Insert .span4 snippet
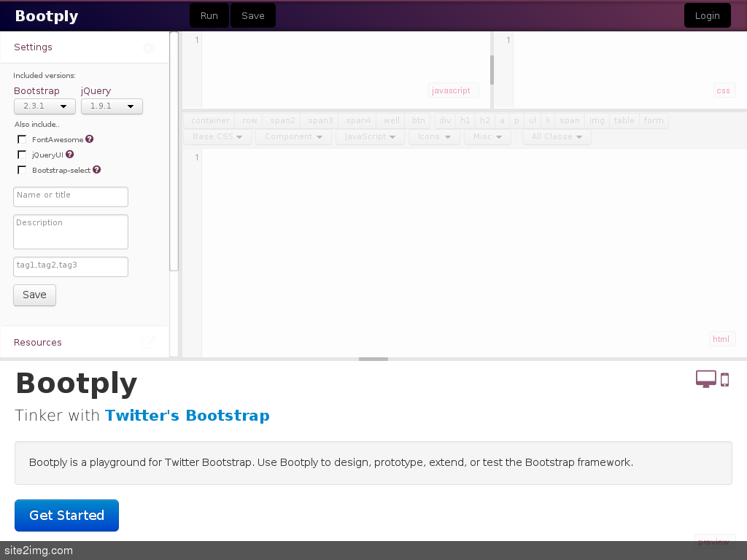 pos(357,120)
